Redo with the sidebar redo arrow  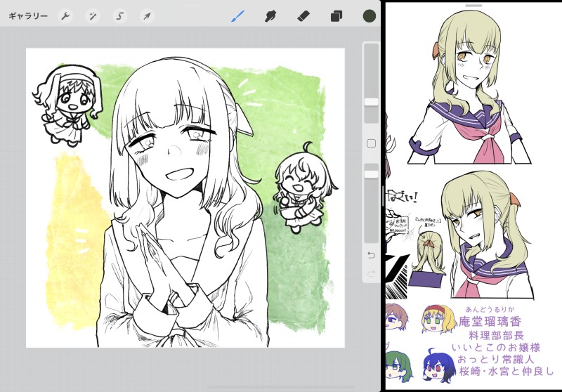point(372,274)
